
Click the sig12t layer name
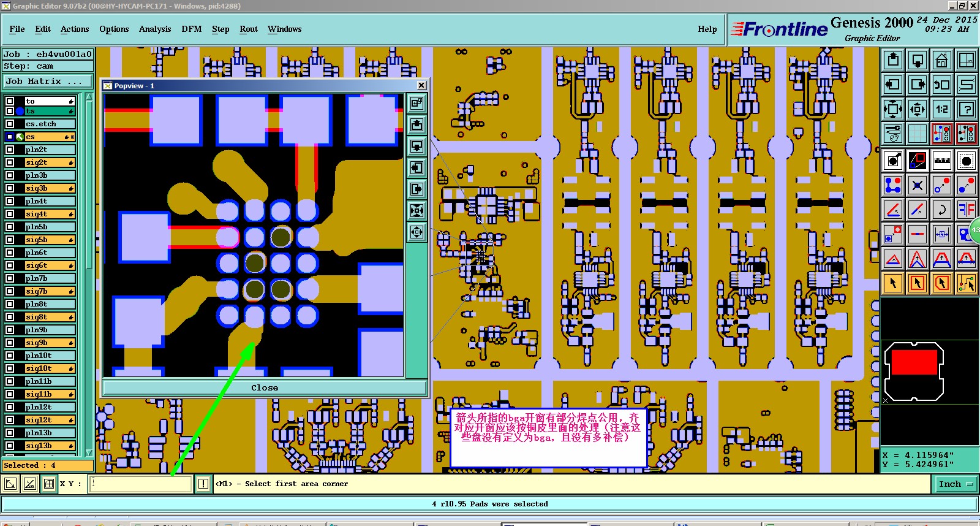[x=50, y=420]
